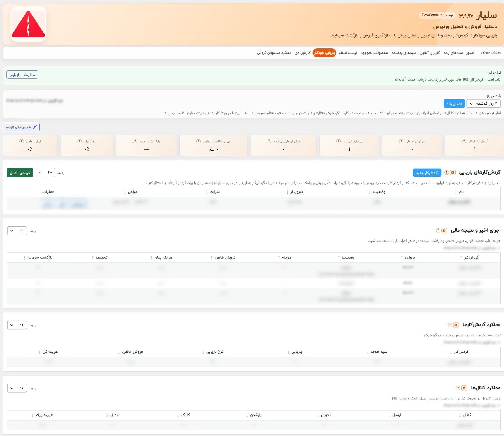Click the گردش‌کار جدید button
504x436 pixels.
[427, 173]
